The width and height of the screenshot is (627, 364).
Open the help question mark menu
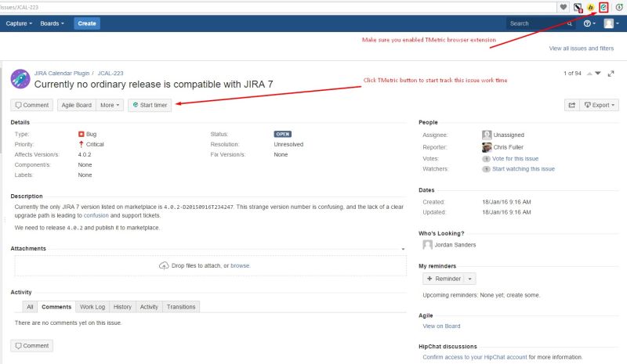pyautogui.click(x=589, y=23)
